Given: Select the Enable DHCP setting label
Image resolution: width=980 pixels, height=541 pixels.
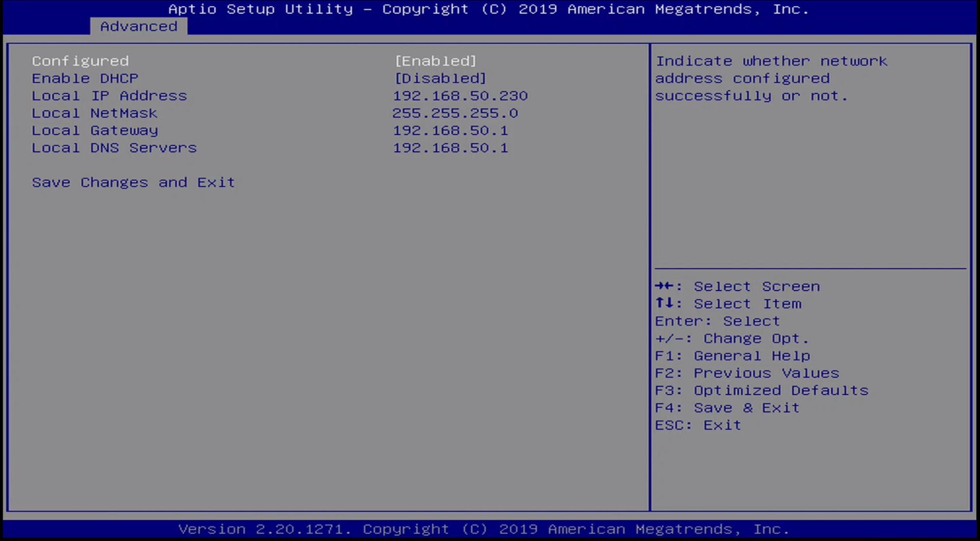Looking at the screenshot, I should tap(85, 78).
